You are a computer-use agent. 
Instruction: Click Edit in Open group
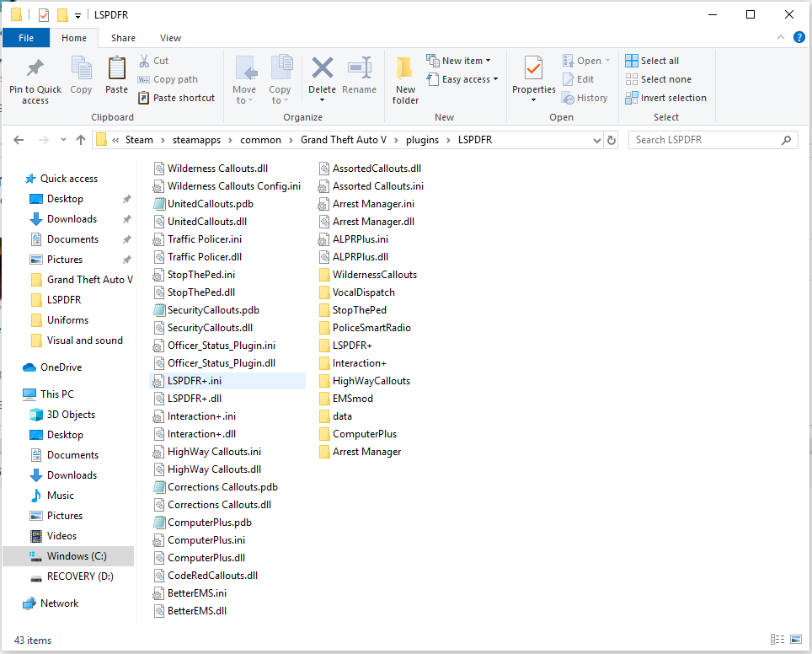(x=579, y=79)
